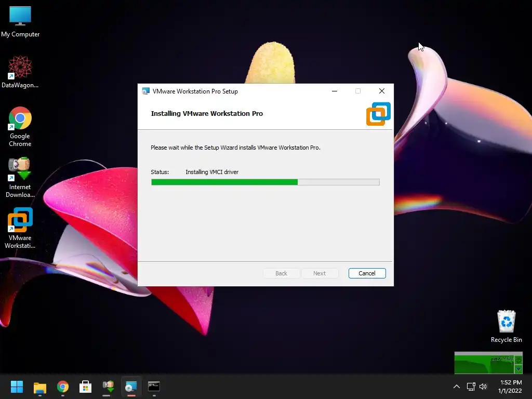The image size is (532, 399).
Task: Click the green download speed monitor widget
Action: click(488, 363)
